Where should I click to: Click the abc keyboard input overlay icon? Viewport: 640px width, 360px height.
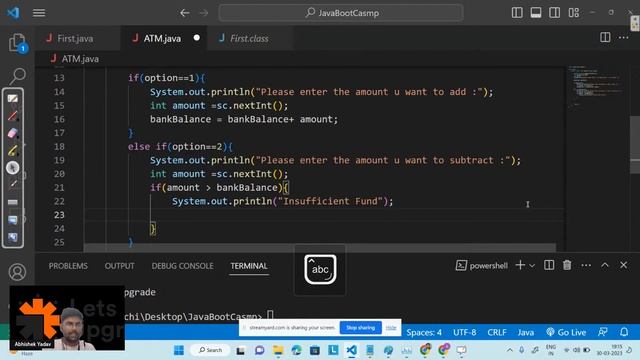tap(320, 269)
